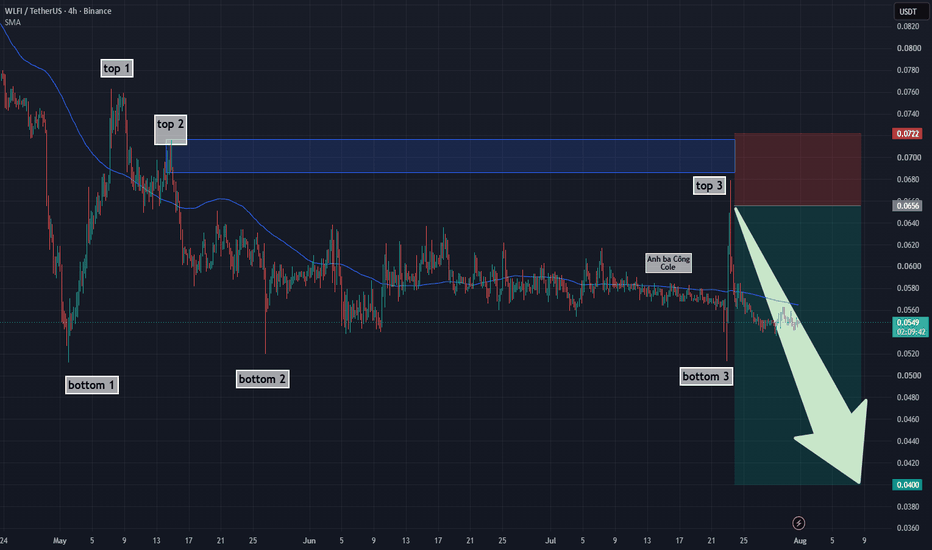Click the green 0.0400 target price label
Image resolution: width=932 pixels, height=550 pixels.
[x=908, y=485]
